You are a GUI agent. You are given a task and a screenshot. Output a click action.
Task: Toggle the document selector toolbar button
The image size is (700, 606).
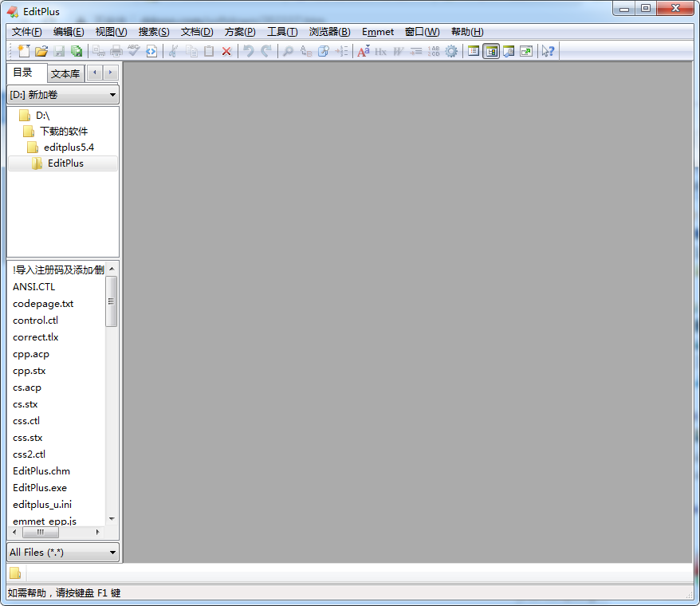[x=474, y=51]
